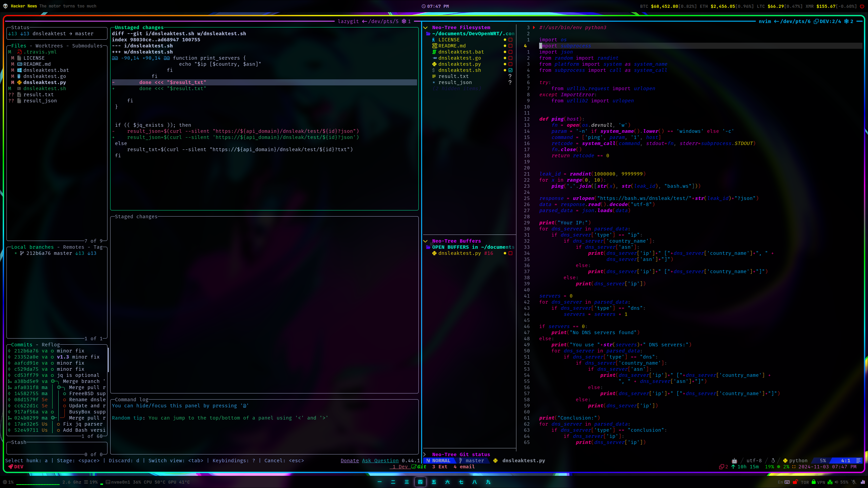This screenshot has width=868, height=488.
Task: Collapse the Neo-Tree Filesystem section
Action: pyautogui.click(x=425, y=27)
